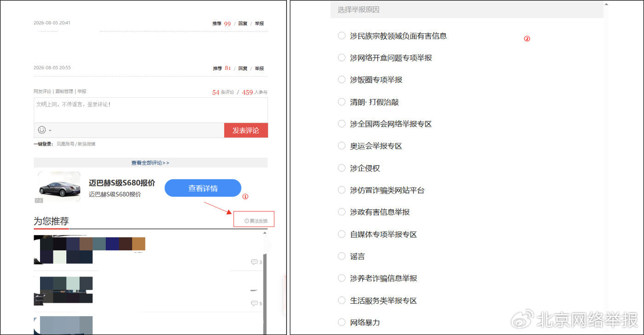This screenshot has width=644, height=335.
Task: Choose the 清朗·打假治敲 radio button
Action: pos(341,102)
